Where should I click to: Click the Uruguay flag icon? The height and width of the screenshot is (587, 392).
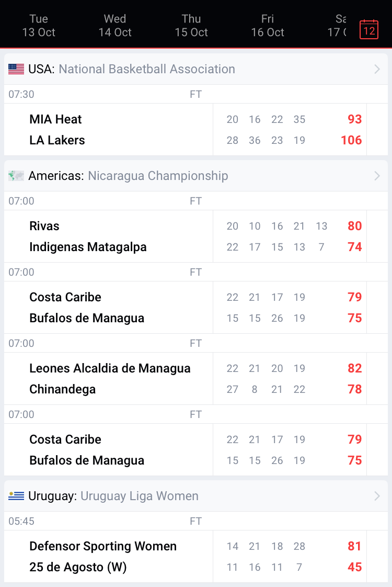16,496
